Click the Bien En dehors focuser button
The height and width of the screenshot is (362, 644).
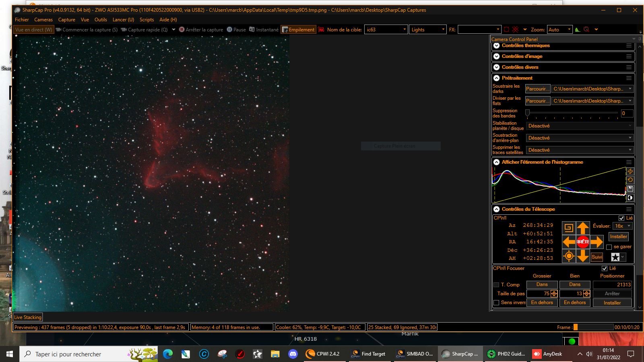point(575,302)
